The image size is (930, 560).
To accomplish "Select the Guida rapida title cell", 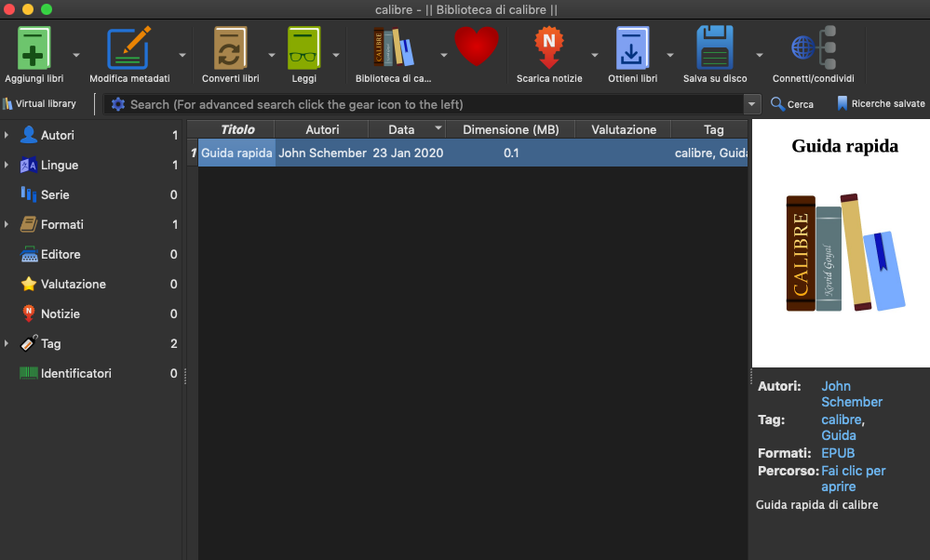I will tap(236, 153).
